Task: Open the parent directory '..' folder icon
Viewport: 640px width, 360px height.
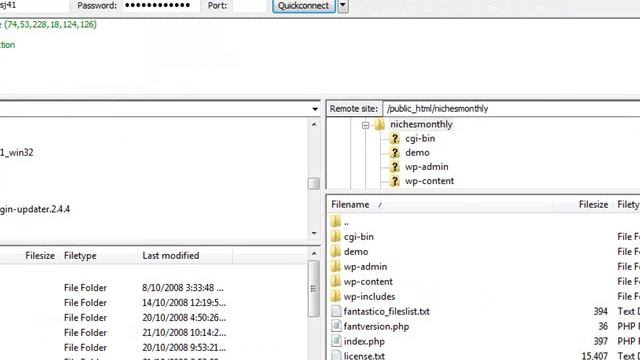Action: click(336, 222)
